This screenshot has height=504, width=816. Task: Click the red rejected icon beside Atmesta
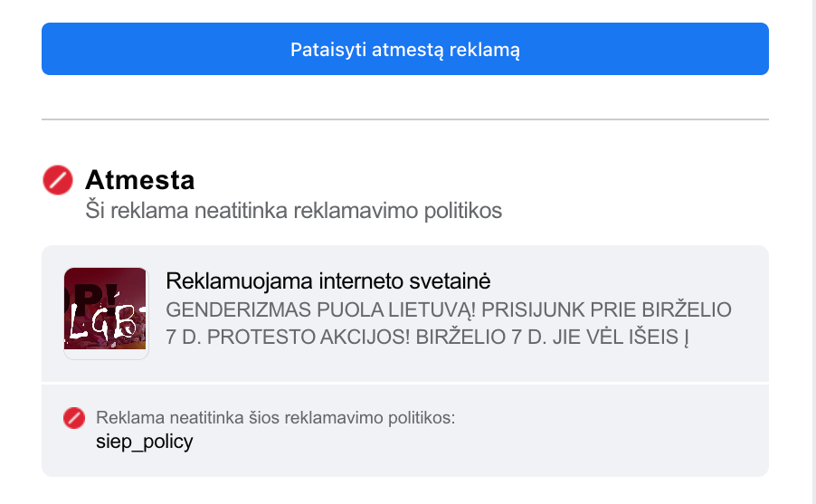point(57,180)
